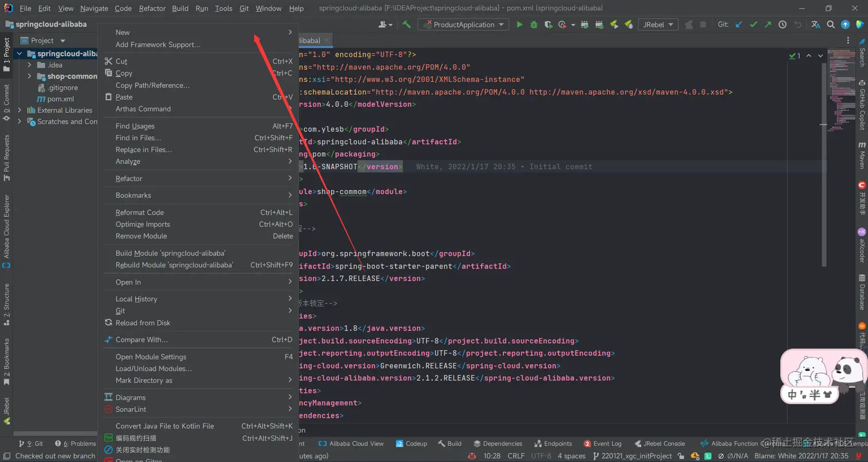Screen dimensions: 868x462
Task: Open the Git bottom tool tab
Action: (x=31, y=444)
